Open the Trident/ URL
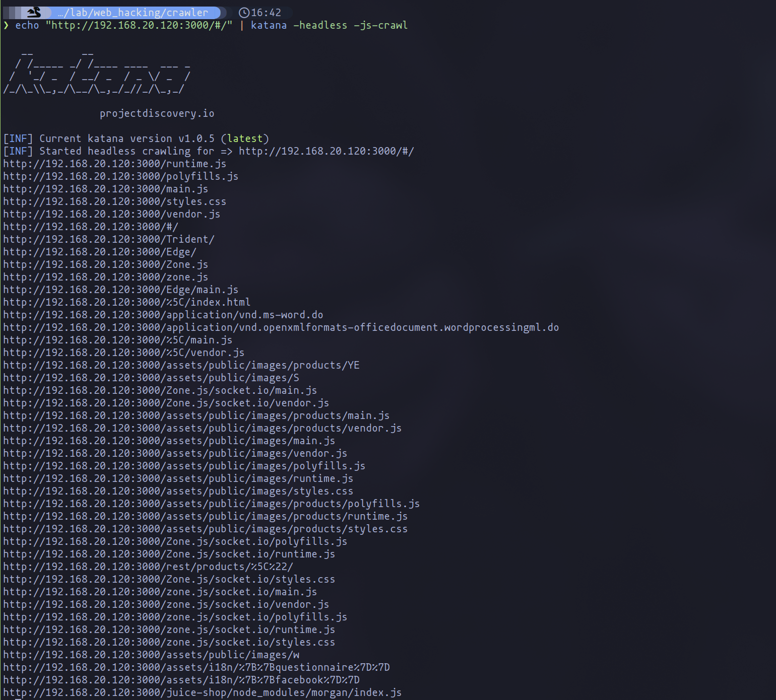 [108, 239]
